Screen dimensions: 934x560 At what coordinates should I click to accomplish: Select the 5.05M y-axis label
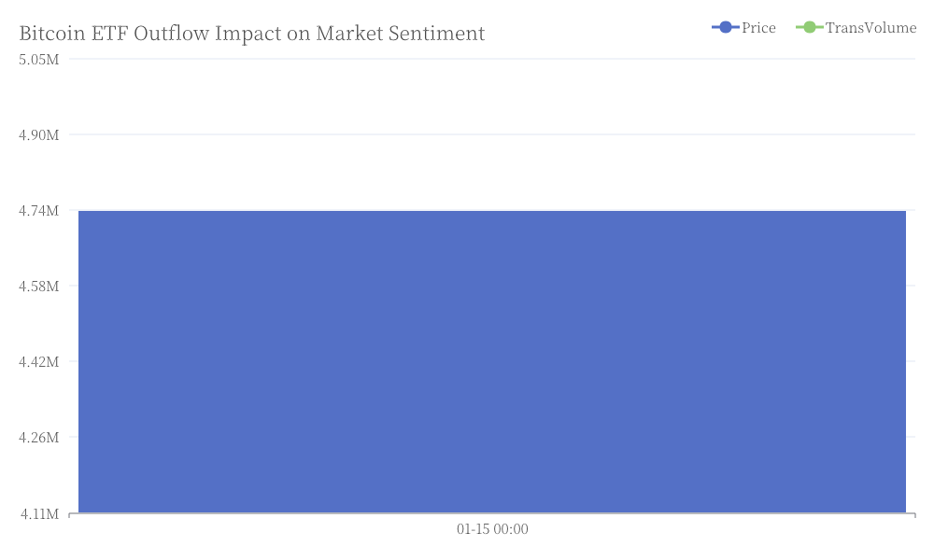point(38,60)
